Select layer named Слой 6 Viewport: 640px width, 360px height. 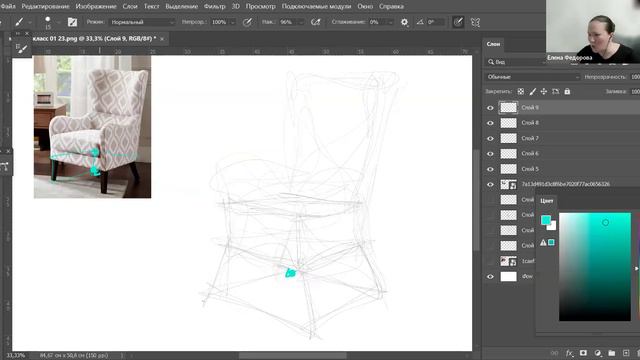(x=530, y=153)
